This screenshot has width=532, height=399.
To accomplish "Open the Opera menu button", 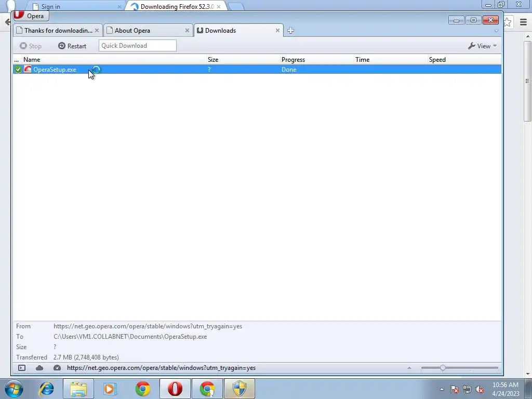I will click(x=31, y=16).
